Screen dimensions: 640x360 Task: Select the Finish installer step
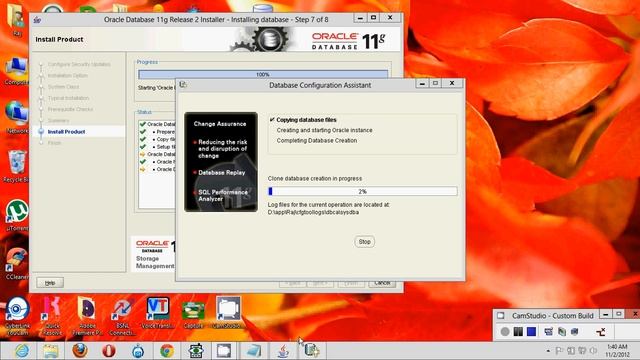(54, 143)
